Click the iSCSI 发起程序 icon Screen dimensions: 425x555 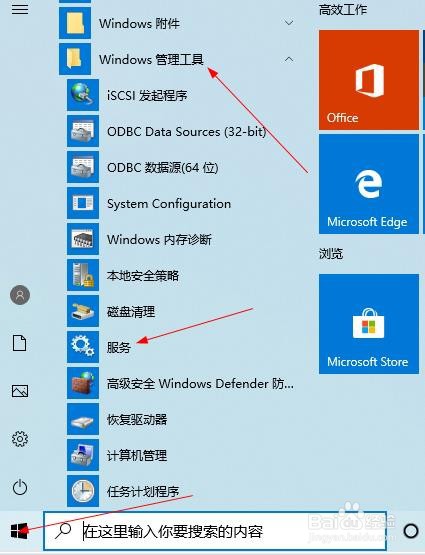click(x=83, y=95)
